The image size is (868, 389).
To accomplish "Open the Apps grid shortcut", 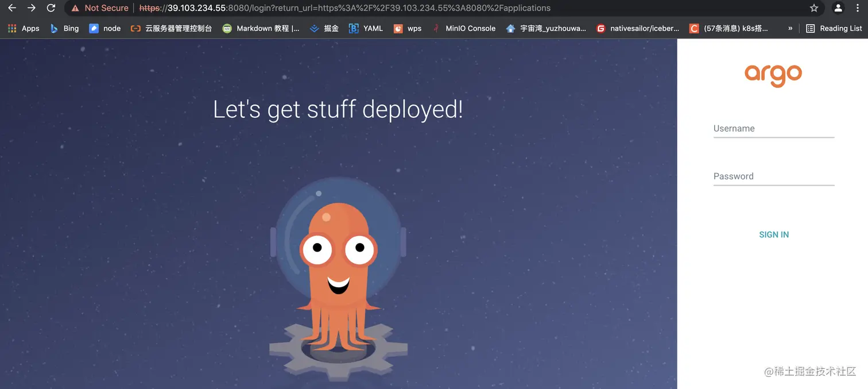I will [x=24, y=28].
